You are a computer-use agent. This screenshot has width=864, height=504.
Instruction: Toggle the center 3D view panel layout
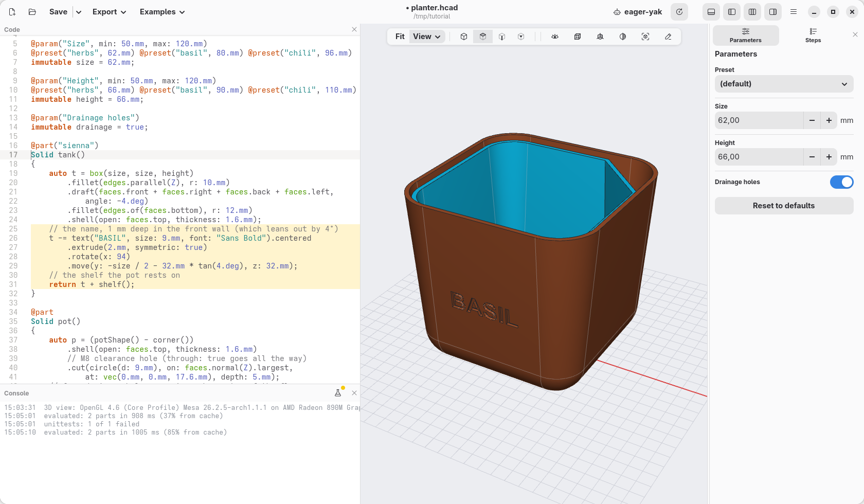coord(752,12)
